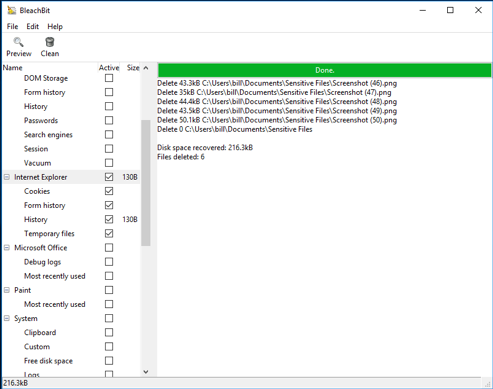Close the BleachBit window
This screenshot has width=493, height=389.
[478, 10]
